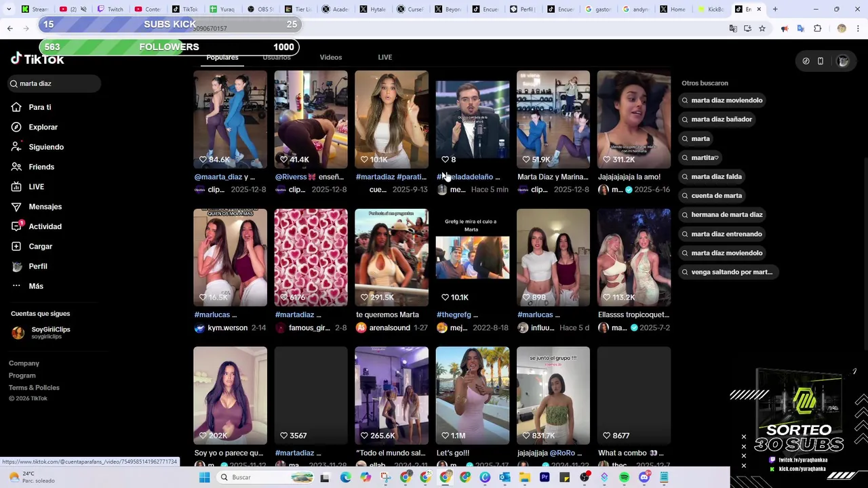Select 'marta diaz entrenando' suggestion
Viewport: 868px width, 488px height.
pos(722,234)
